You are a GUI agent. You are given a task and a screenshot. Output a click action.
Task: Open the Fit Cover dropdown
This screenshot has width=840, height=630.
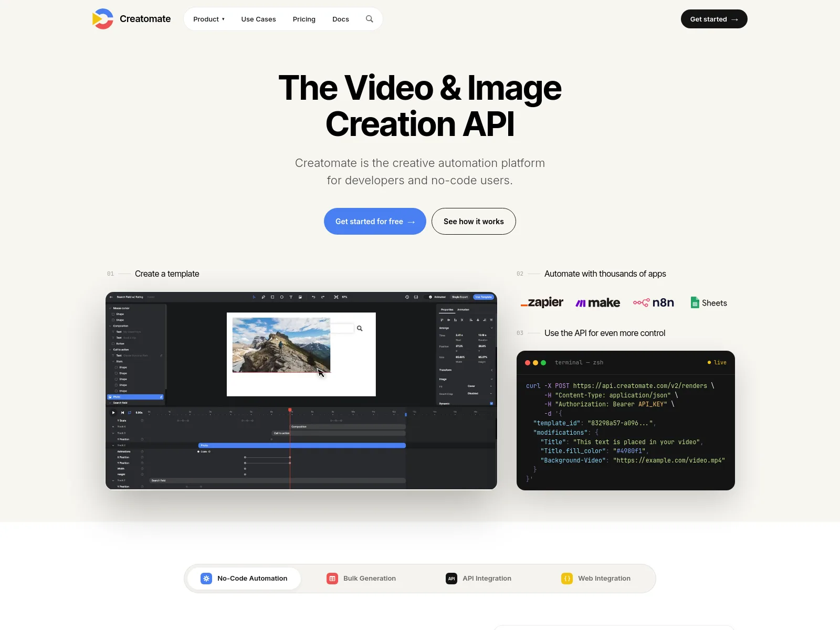point(479,386)
